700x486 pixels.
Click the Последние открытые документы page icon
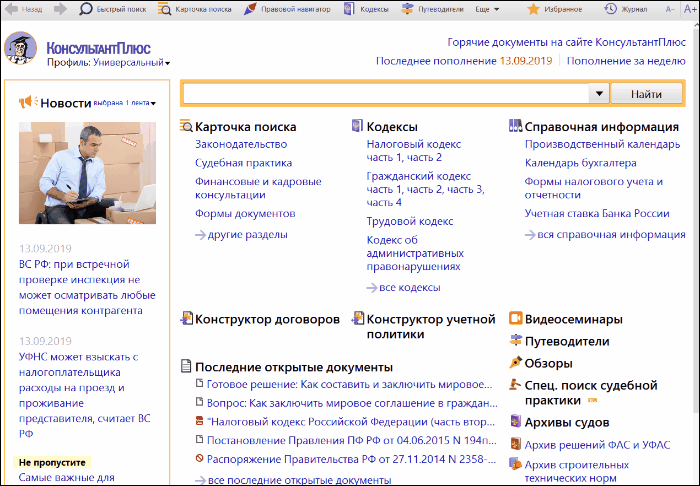(186, 366)
